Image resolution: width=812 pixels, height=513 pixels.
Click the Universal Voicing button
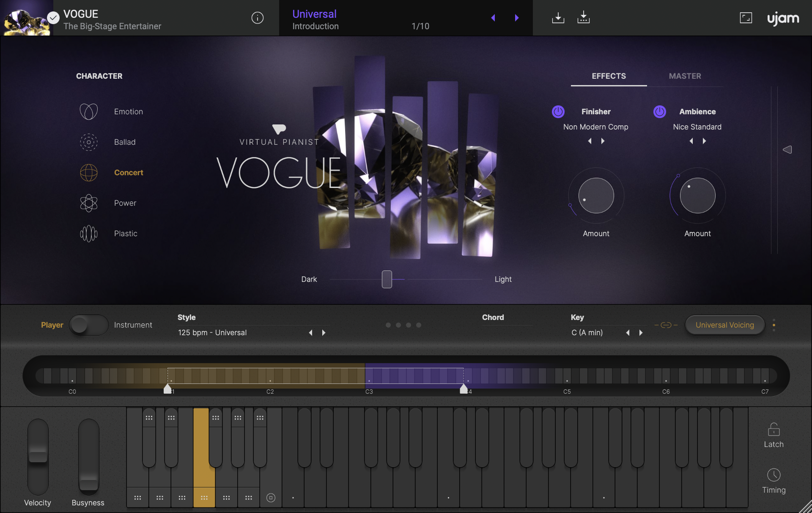[x=724, y=325]
